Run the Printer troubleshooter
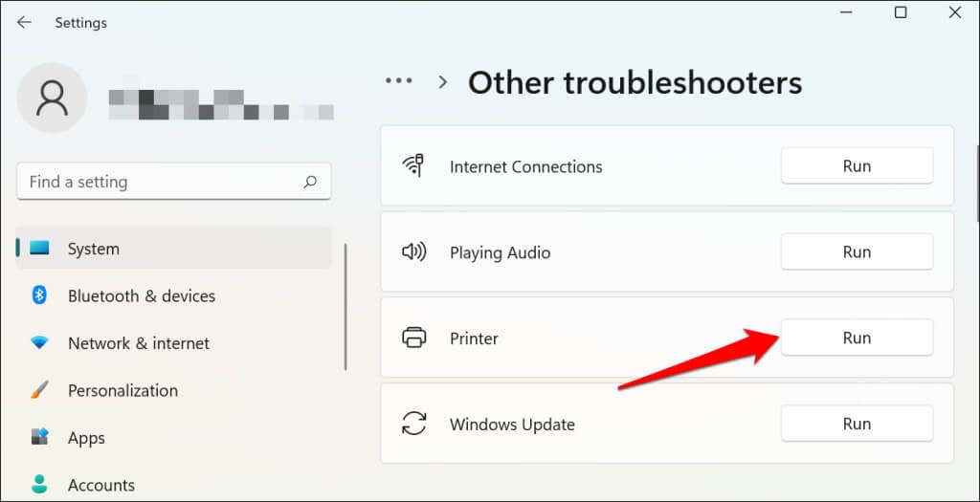Screen dimensions: 980x502 tap(857, 338)
